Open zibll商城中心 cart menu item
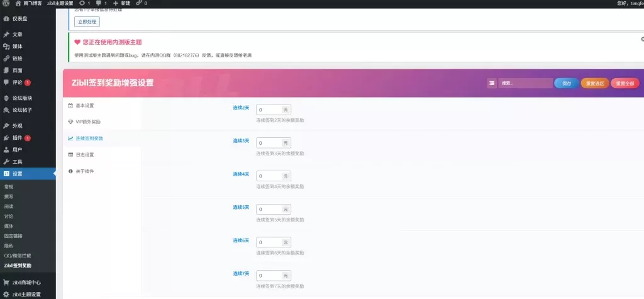The width and height of the screenshot is (644, 299). [26, 283]
